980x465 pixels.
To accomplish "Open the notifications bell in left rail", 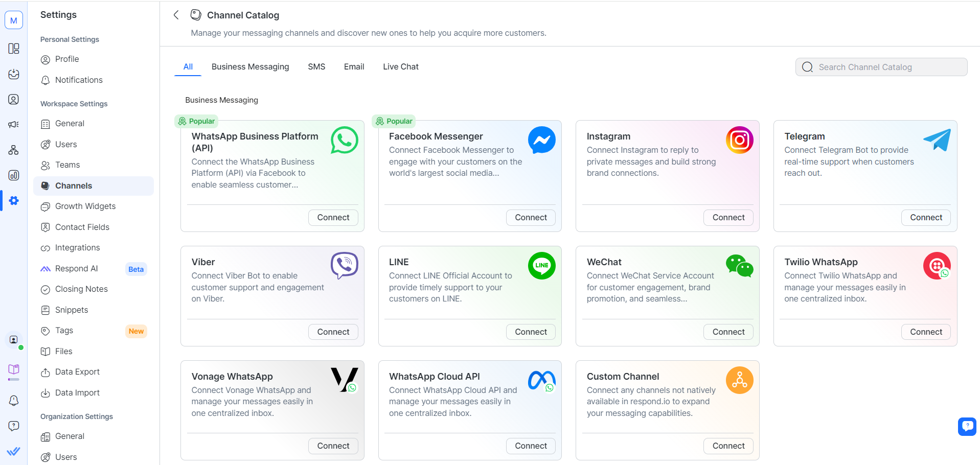I will pos(14,401).
